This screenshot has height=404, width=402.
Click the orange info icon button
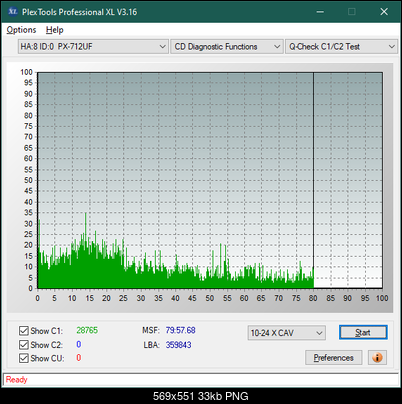(x=377, y=358)
